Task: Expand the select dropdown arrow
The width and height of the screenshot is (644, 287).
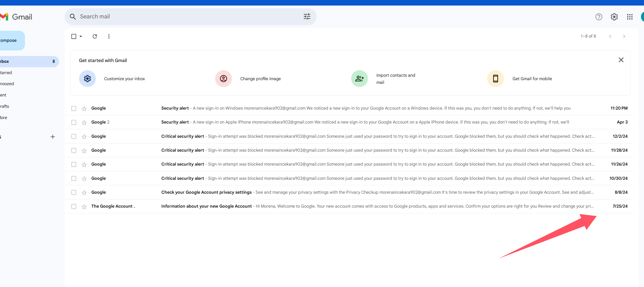Action: tap(81, 36)
